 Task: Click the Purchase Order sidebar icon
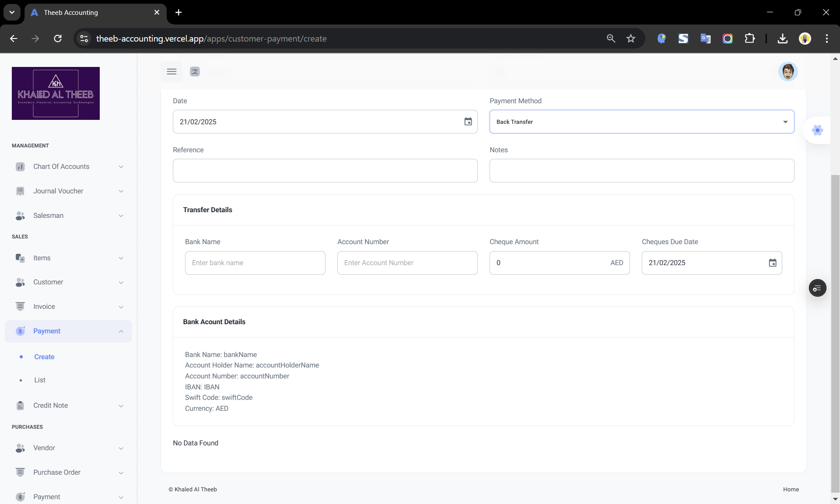point(20,472)
